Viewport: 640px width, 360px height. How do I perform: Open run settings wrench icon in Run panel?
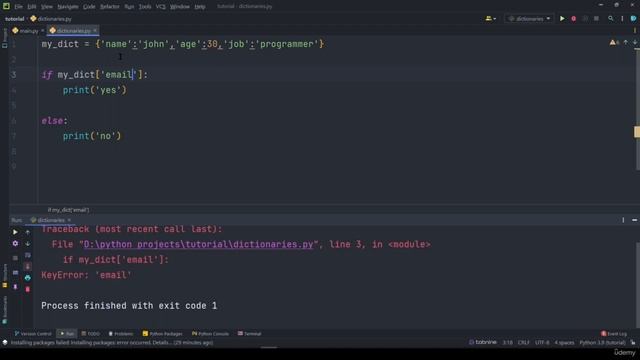point(15,243)
